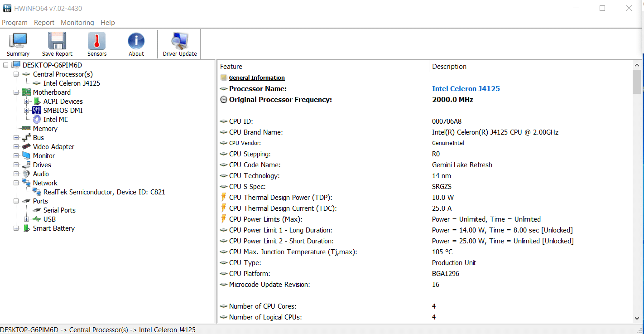This screenshot has width=644, height=334.
Task: Expand the ACPI Devices node
Action: (27, 101)
